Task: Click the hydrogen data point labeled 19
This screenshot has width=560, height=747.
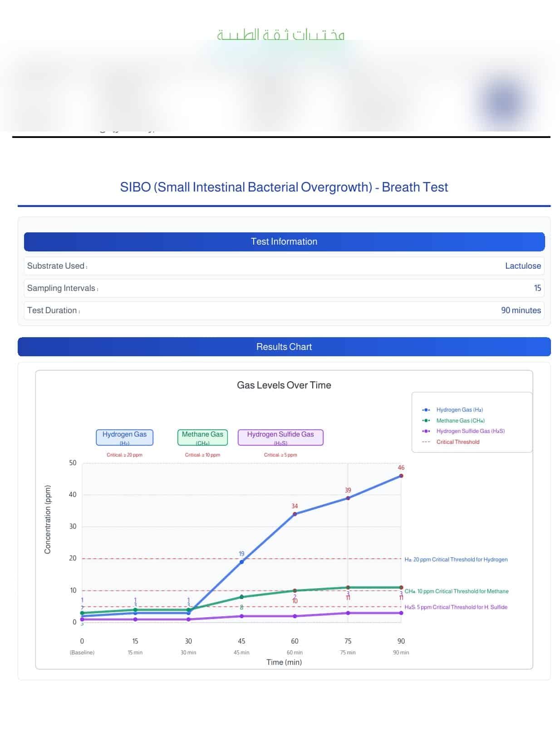Action: (x=241, y=562)
